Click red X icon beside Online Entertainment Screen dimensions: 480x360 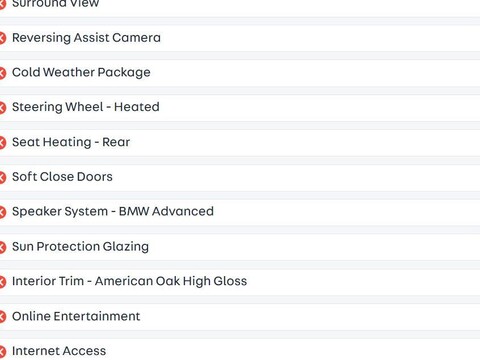click(x=2, y=317)
